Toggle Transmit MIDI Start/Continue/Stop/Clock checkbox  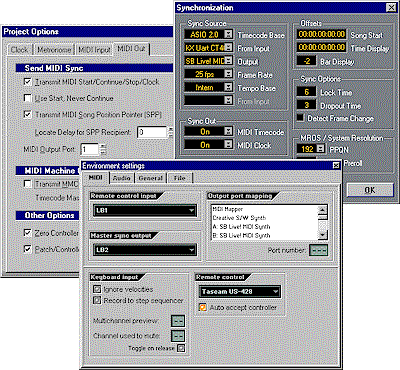pyautogui.click(x=28, y=82)
